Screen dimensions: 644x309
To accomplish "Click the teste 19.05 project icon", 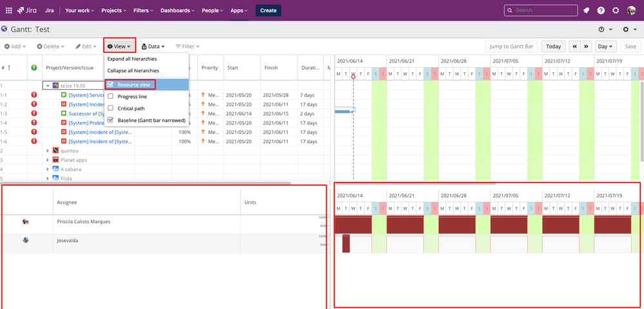I will pos(55,85).
